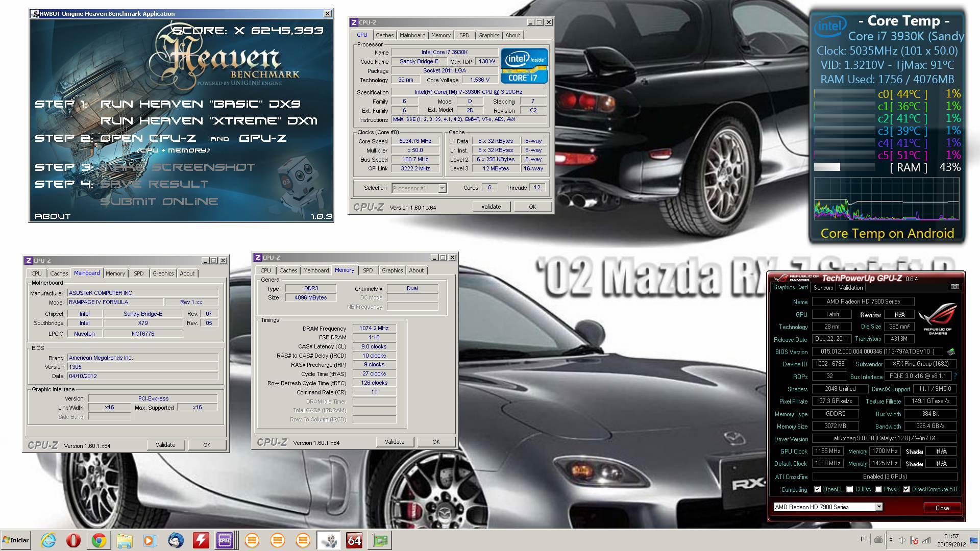Click Run Heaven "Basic" DX9 in HWBOT
980x551 pixels.
point(200,104)
